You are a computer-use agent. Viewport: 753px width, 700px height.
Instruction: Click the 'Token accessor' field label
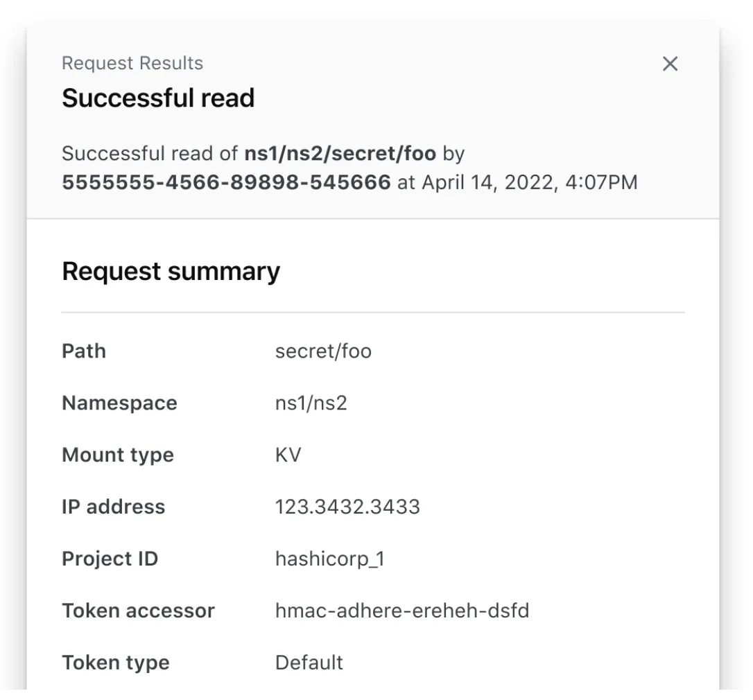[x=139, y=611]
